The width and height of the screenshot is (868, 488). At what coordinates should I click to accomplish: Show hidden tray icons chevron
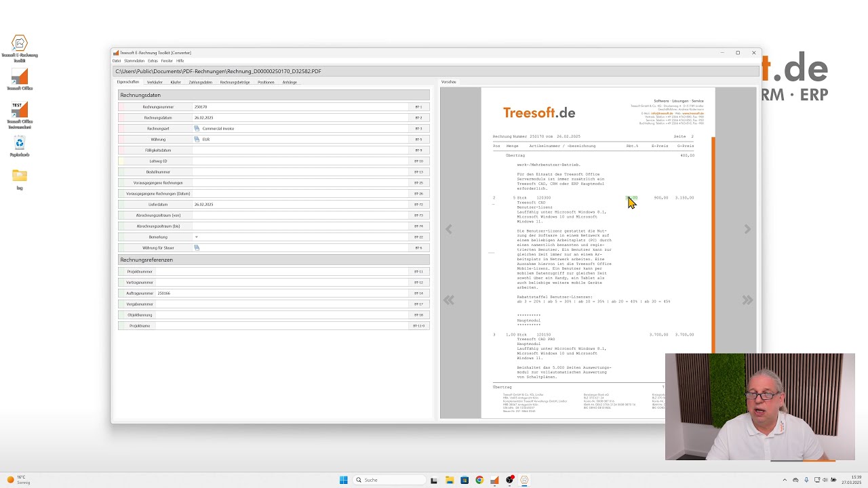pos(786,480)
